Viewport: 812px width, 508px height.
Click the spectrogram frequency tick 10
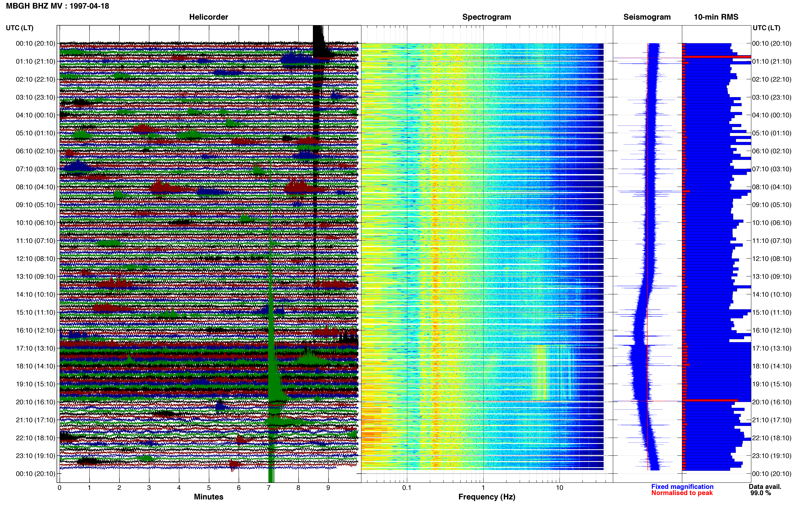pos(559,488)
